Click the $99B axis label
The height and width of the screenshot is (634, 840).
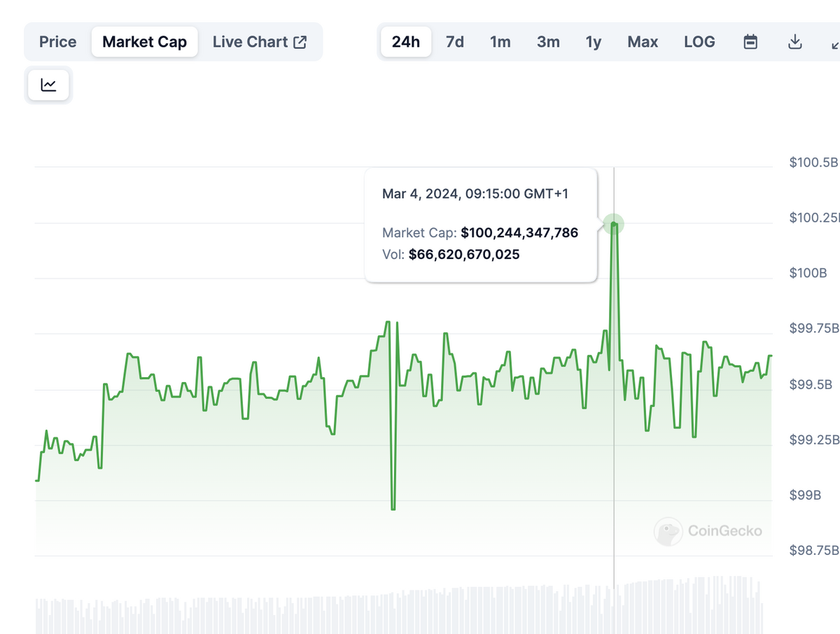(x=805, y=495)
